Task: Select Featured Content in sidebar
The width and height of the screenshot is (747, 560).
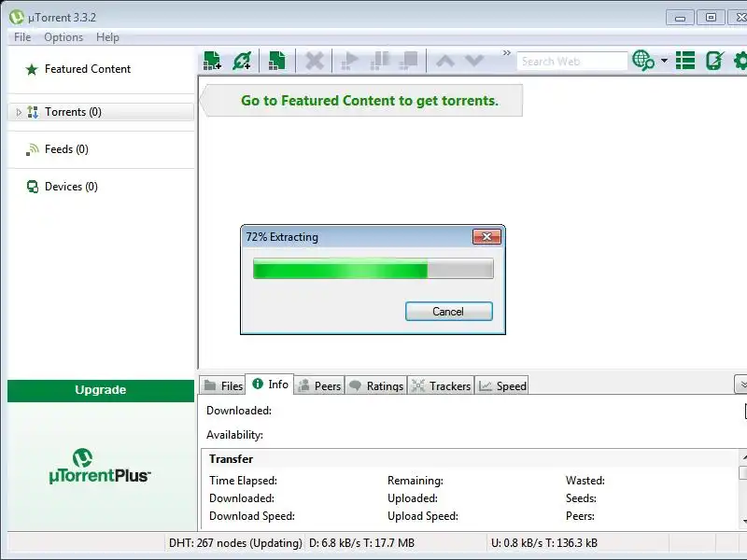Action: coord(87,69)
